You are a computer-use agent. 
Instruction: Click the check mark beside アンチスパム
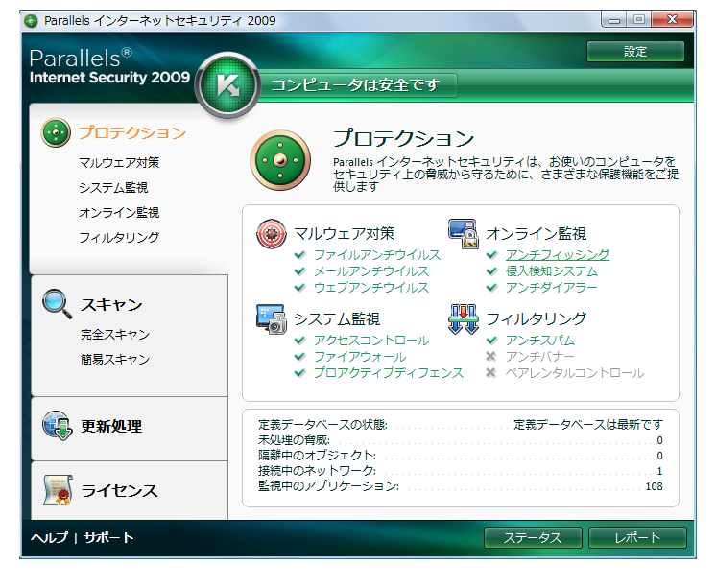click(491, 341)
